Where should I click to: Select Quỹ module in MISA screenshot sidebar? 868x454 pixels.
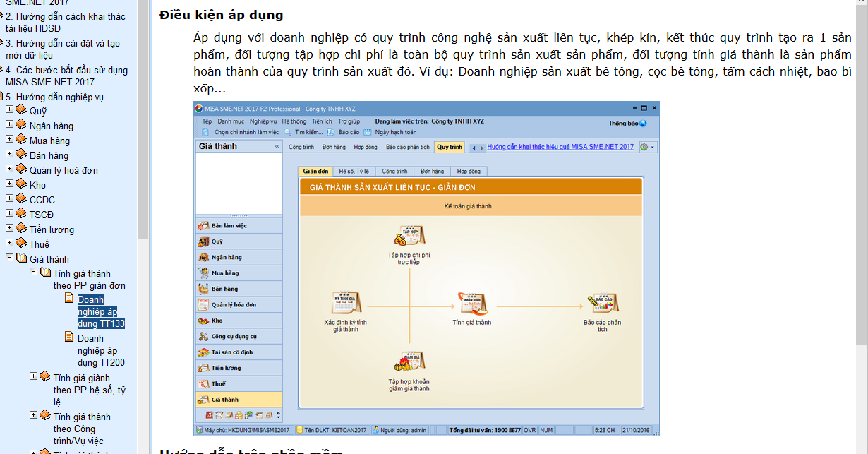239,241
